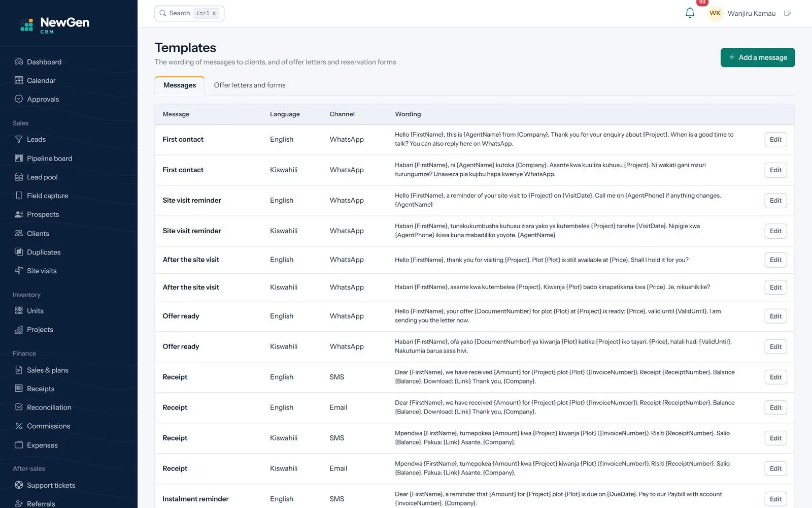Edit the English Offer ready template
This screenshot has width=812, height=508.
775,316
